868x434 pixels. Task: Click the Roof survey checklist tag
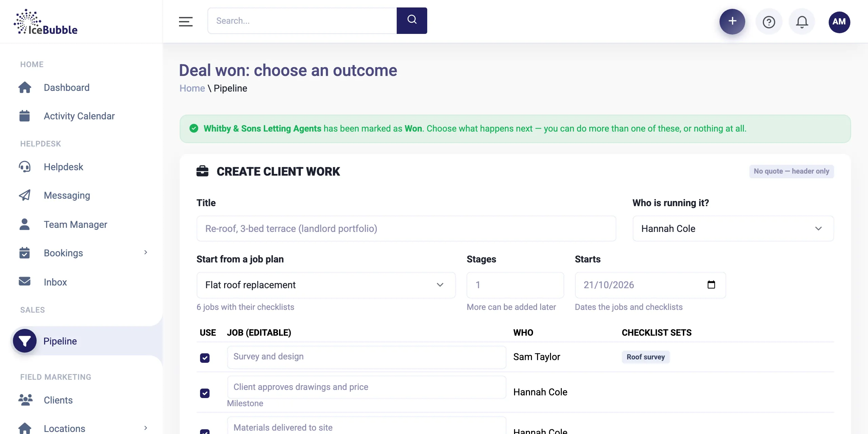click(x=646, y=357)
